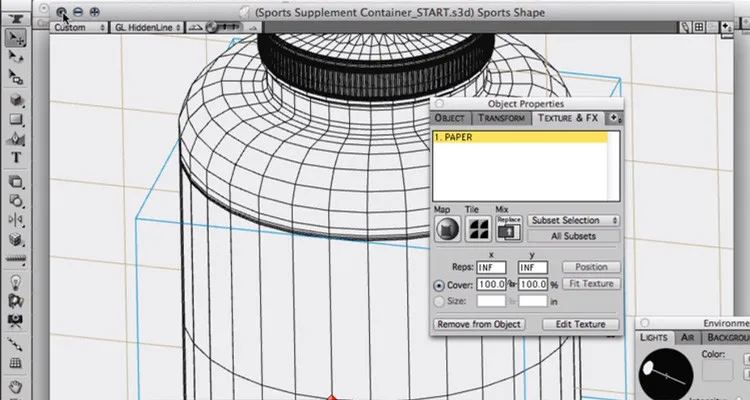Select the subdivision cube tool
This screenshot has width=750, height=400.
pyautogui.click(x=15, y=239)
